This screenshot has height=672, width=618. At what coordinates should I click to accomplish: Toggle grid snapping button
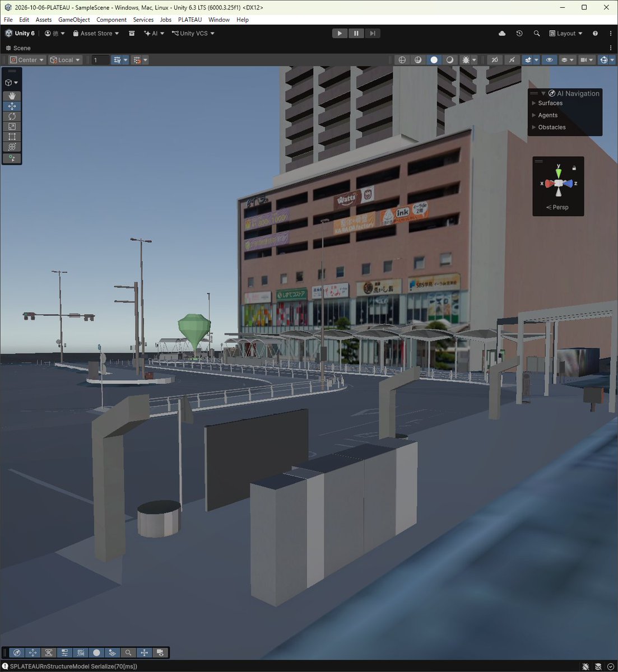pos(117,60)
